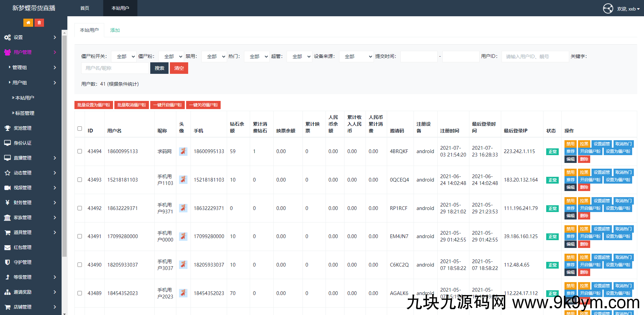The image size is (644, 315).
Task: Open settings via the gear icon
Action: pyautogui.click(x=7, y=37)
